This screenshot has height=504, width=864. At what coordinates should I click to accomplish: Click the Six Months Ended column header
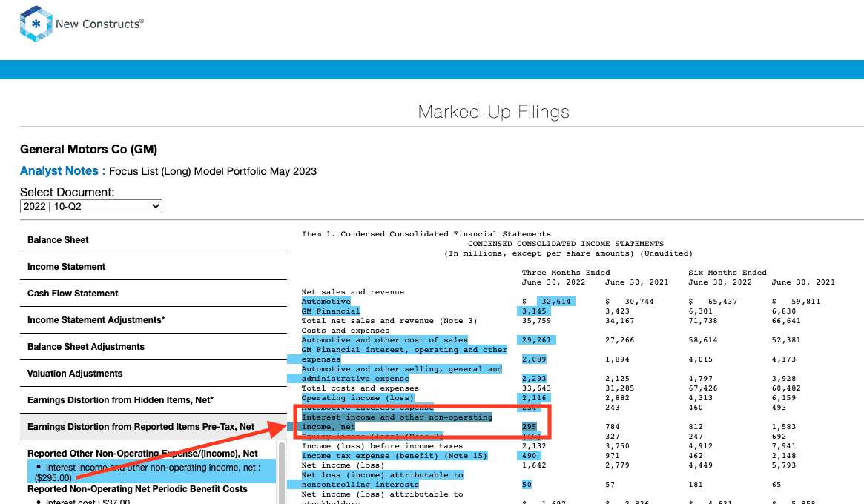click(728, 273)
